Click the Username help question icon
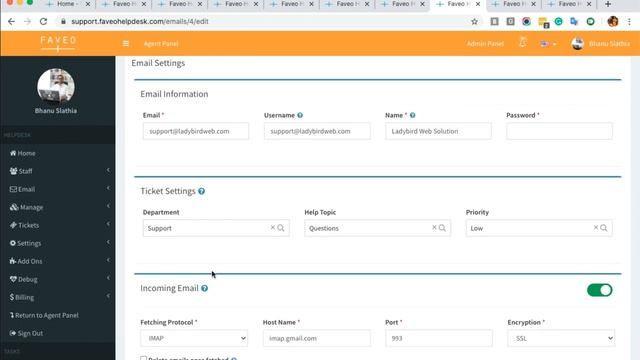 pyautogui.click(x=300, y=115)
